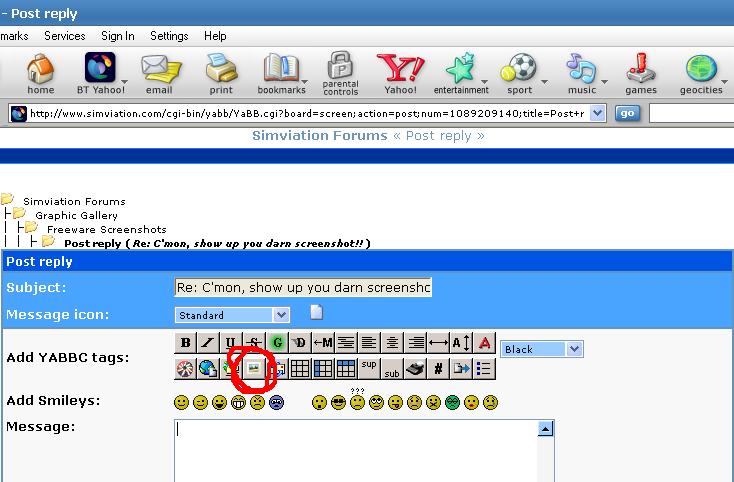The width and height of the screenshot is (734, 482).
Task: Add shadow text tags with the D button
Action: pyautogui.click(x=300, y=343)
